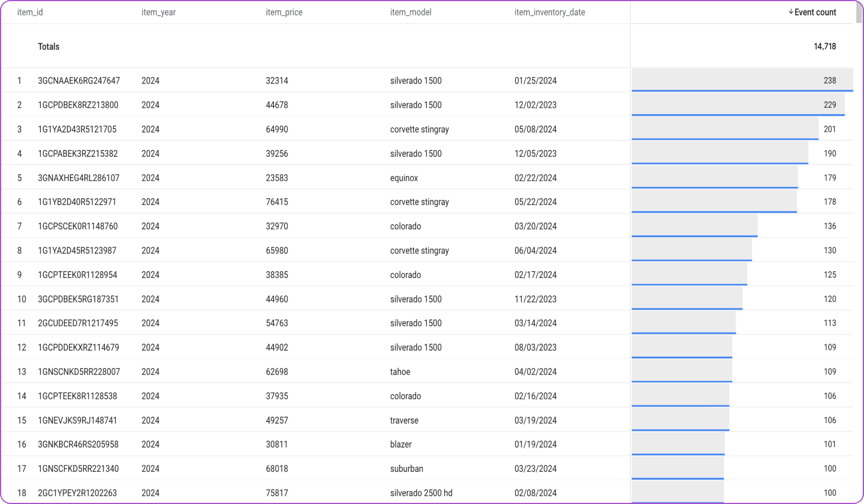Viewport: 864px width, 504px height.
Task: Sort by the Event count column header
Action: click(815, 12)
